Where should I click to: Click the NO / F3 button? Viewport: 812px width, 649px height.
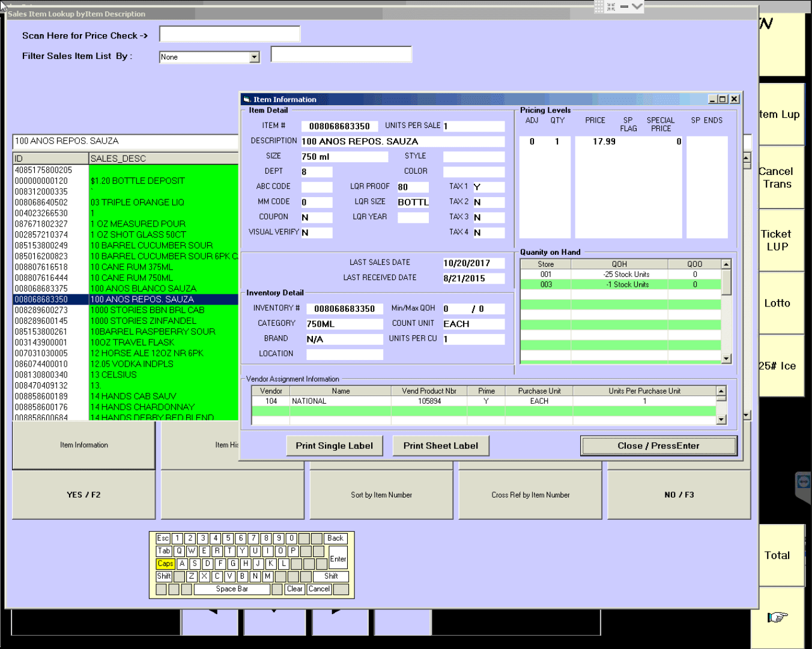(x=679, y=495)
